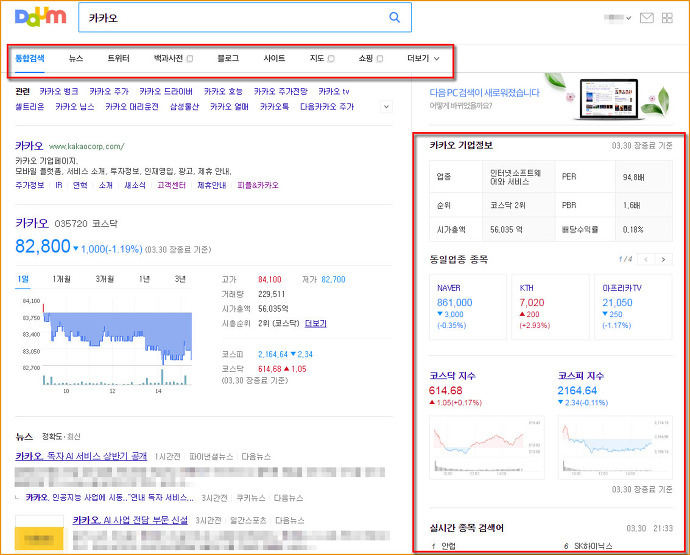
Task: Open the NAVER stock card
Action: pos(468,307)
